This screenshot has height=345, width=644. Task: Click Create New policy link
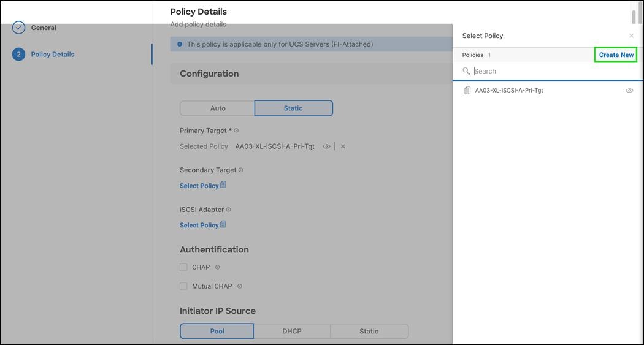616,55
